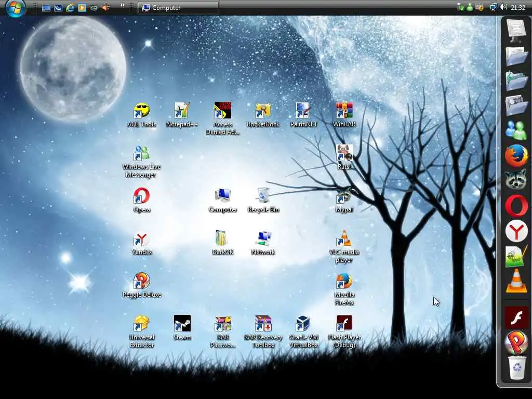Select the Paint.NET desktop shortcut

point(303,115)
